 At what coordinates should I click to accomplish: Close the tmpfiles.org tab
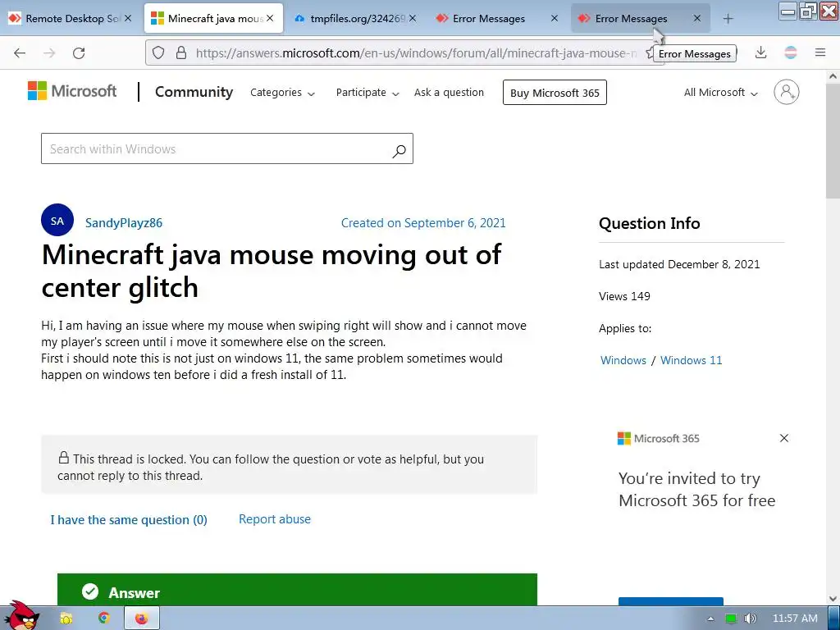pos(413,18)
